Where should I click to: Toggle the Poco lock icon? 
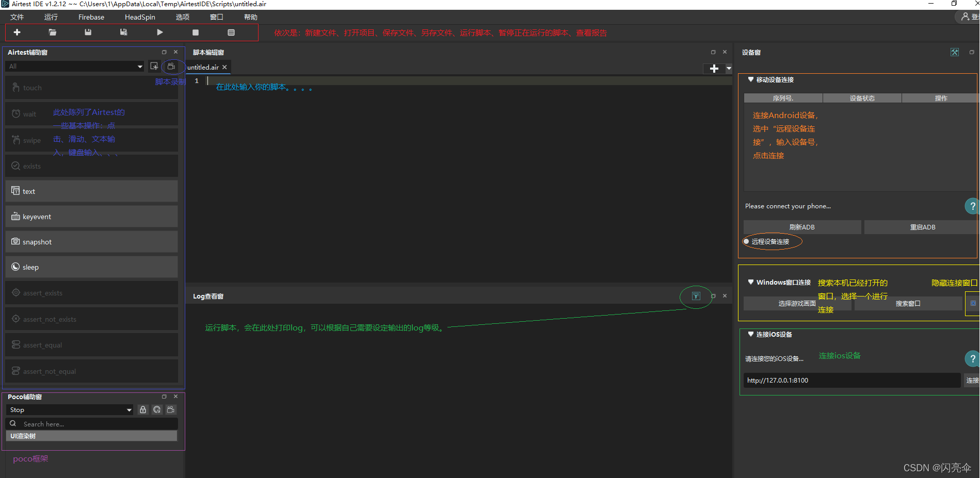[143, 409]
